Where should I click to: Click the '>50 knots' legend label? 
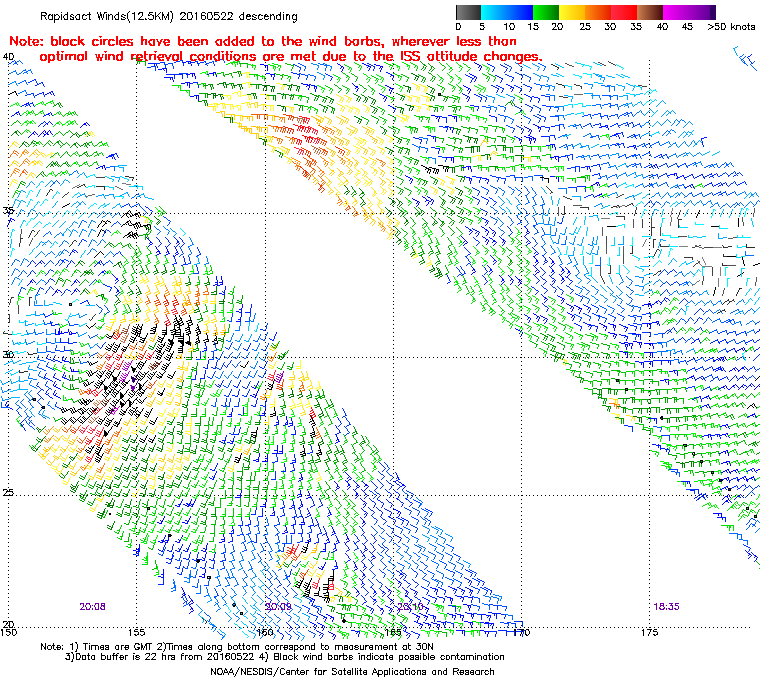point(731,27)
